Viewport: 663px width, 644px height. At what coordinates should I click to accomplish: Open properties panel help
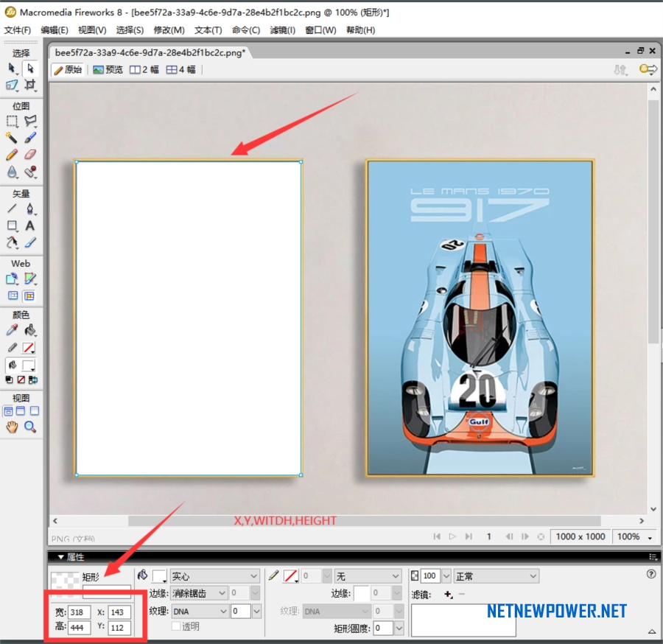tap(651, 574)
